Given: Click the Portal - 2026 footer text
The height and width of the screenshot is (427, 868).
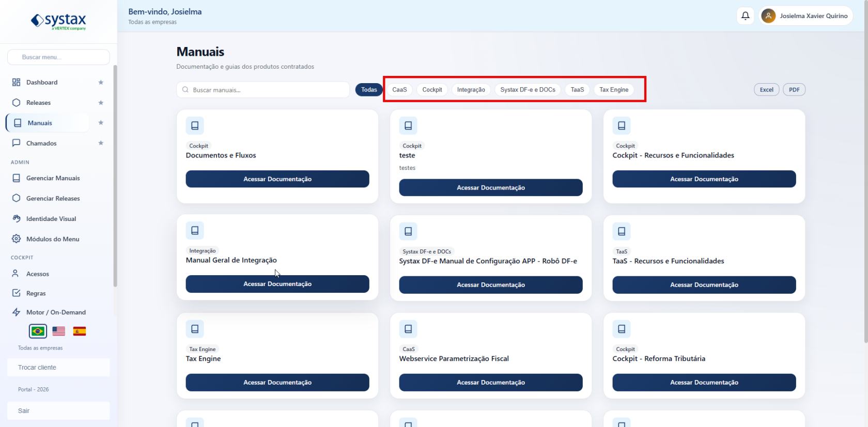Looking at the screenshot, I should pyautogui.click(x=34, y=389).
